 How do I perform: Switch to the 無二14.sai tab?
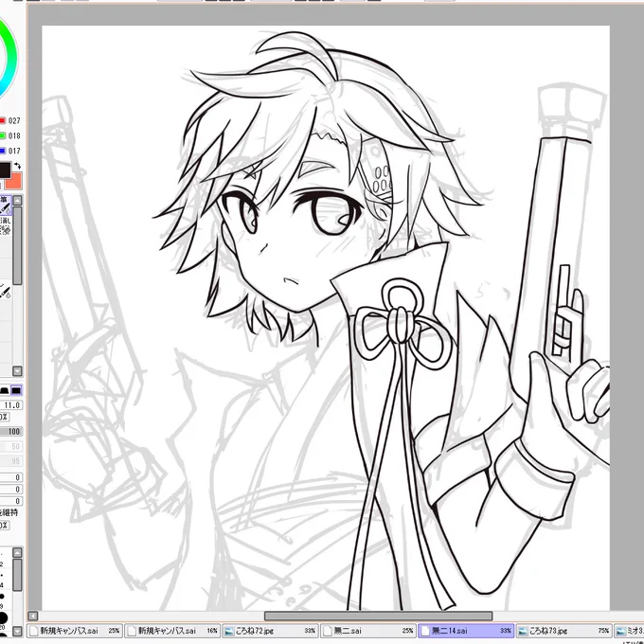[466, 631]
